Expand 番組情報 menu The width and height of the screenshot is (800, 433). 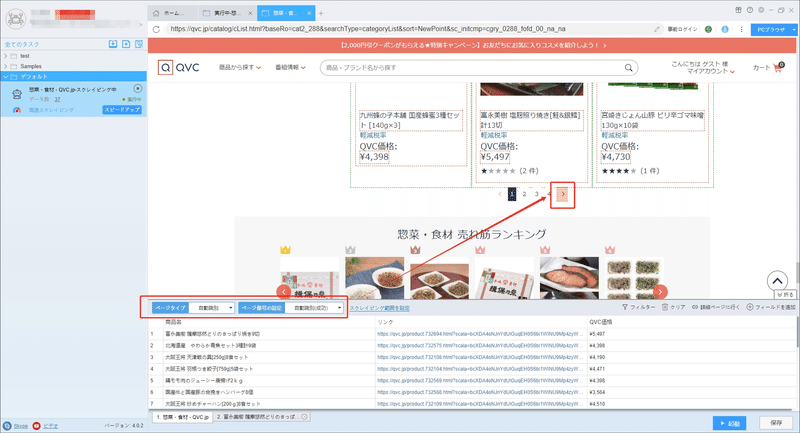[290, 67]
